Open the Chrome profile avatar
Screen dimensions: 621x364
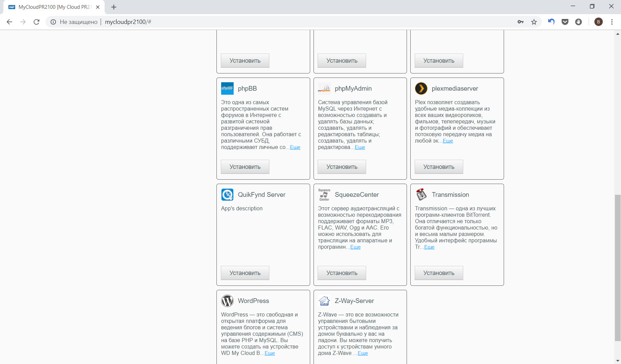(x=598, y=22)
